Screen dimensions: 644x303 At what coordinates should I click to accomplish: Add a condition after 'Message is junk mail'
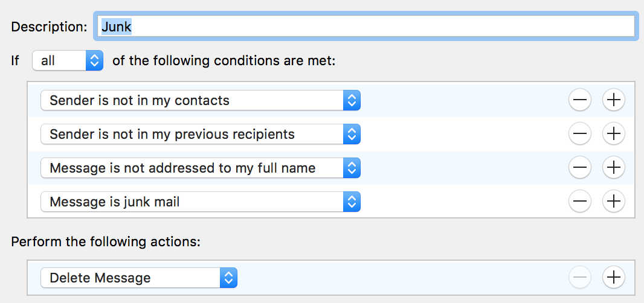click(x=614, y=202)
